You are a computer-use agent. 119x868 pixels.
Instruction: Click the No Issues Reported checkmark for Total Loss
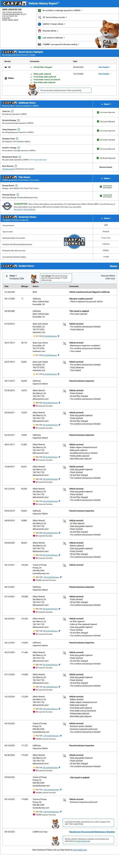98,113
